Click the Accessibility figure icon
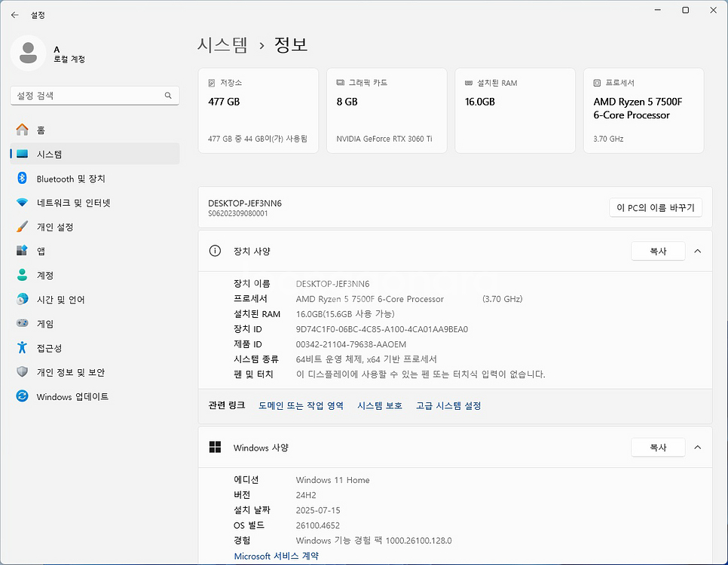The height and width of the screenshot is (565, 728). pos(22,347)
